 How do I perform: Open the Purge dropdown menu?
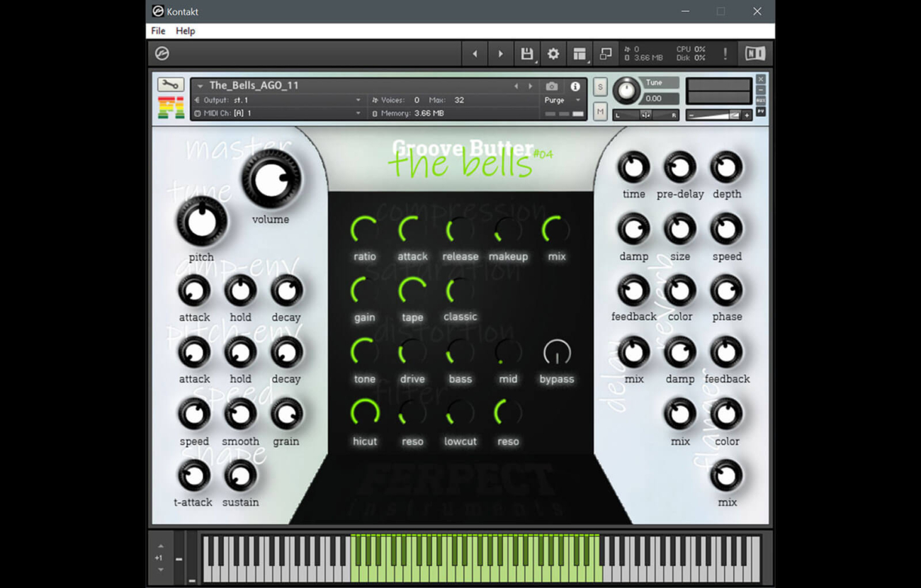tap(563, 100)
